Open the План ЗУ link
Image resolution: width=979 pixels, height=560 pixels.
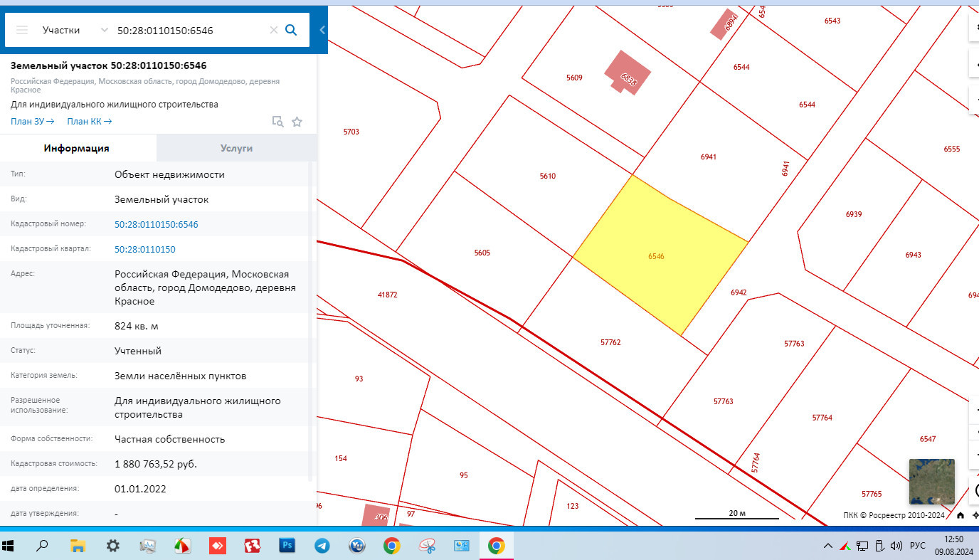point(32,122)
